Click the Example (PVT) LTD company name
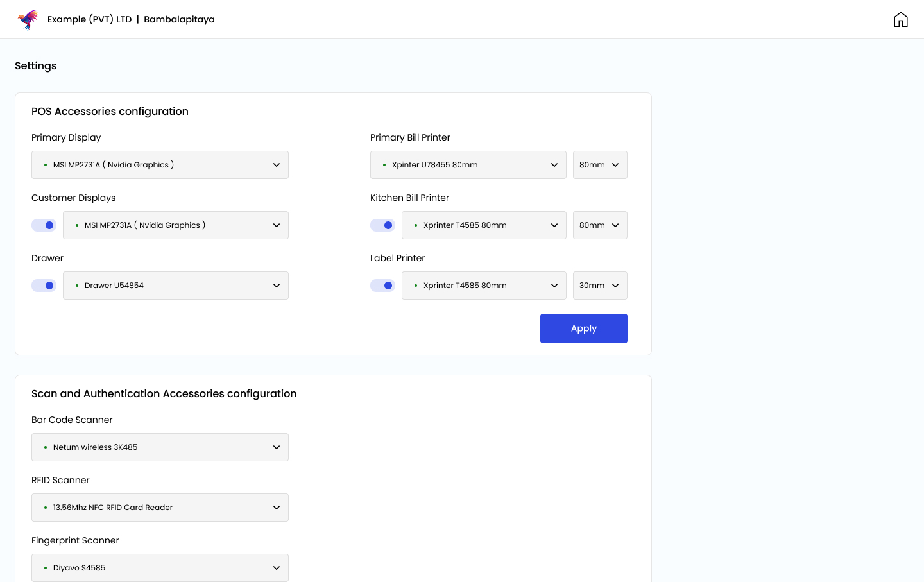This screenshot has height=582, width=924. pos(89,19)
